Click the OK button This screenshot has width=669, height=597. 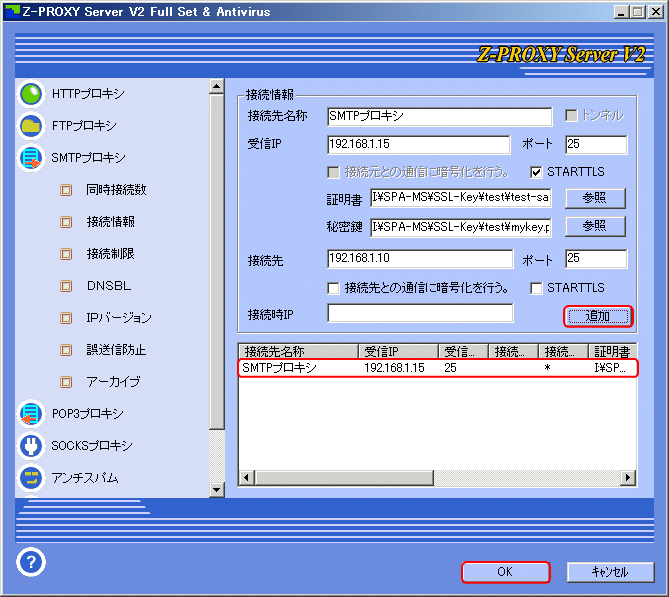[506, 572]
